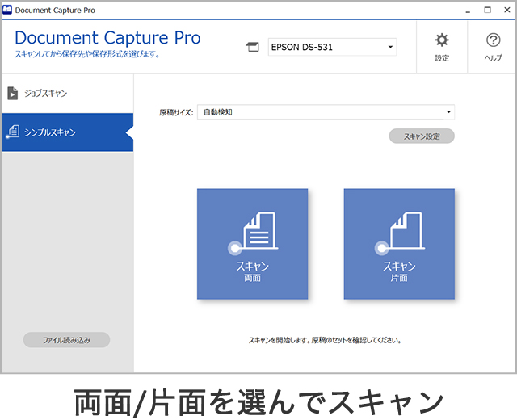Close the Document Capture Pro window
Image resolution: width=517 pixels, height=420 pixels.
(506, 10)
